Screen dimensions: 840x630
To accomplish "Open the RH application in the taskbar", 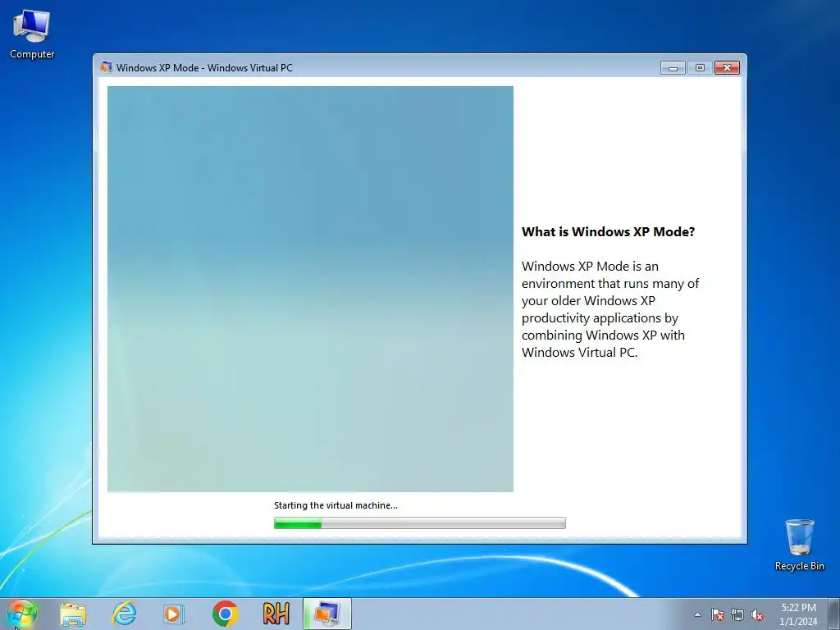I will [276, 614].
